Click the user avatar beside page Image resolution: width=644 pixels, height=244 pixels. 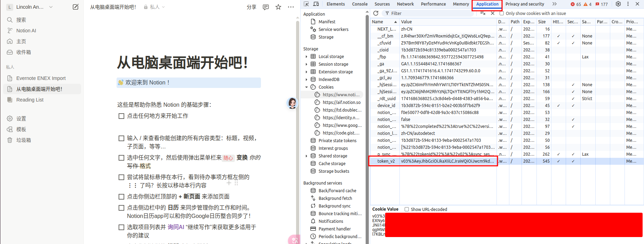click(292, 103)
